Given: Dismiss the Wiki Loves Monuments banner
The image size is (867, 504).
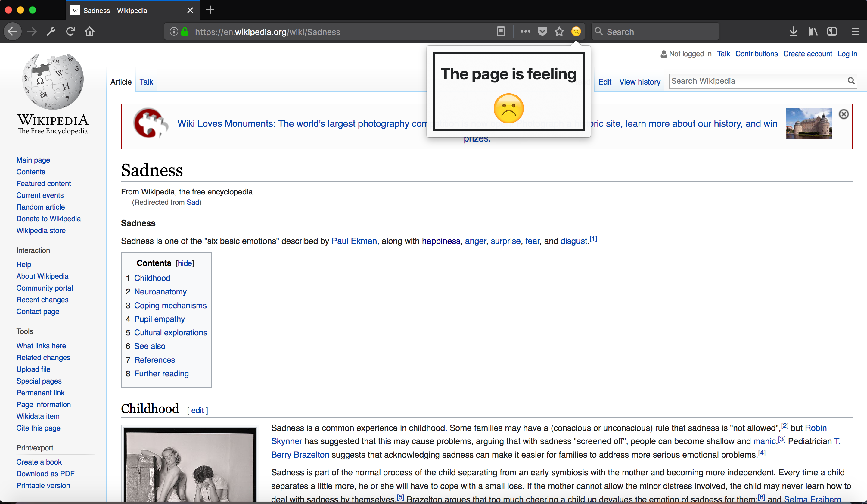Looking at the screenshot, I should 843,114.
